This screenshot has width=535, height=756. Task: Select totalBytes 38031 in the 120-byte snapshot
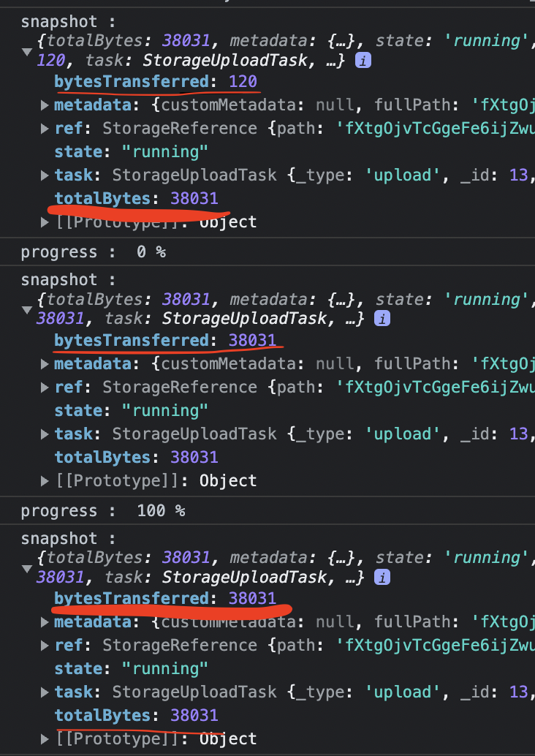pyautogui.click(x=136, y=198)
